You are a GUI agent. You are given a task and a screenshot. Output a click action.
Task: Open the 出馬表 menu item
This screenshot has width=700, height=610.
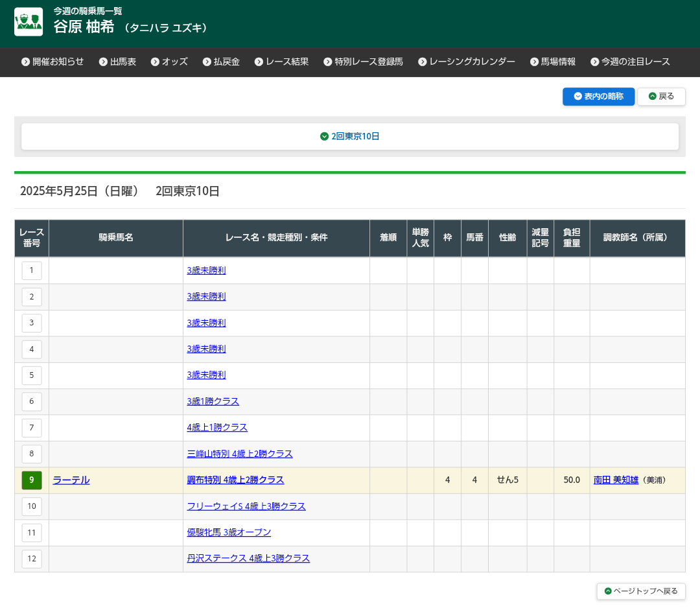pos(117,62)
